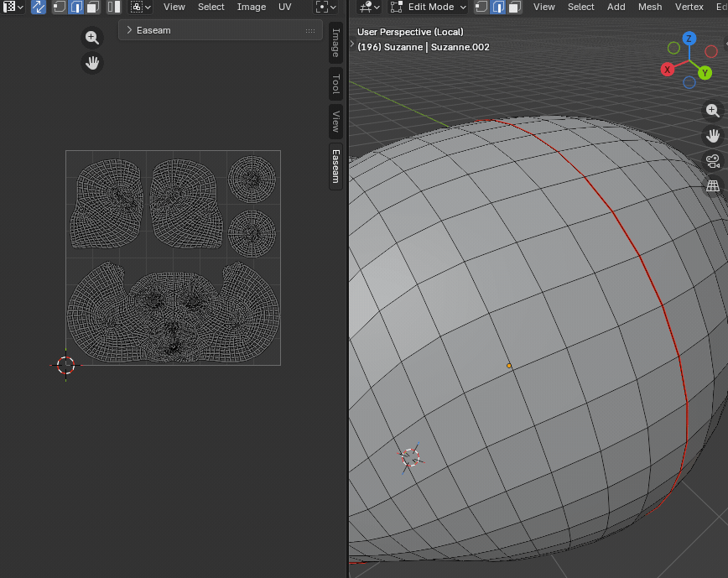Screen dimensions: 728x578
Task: Open the Edit Mode dropdown
Action: click(x=428, y=7)
